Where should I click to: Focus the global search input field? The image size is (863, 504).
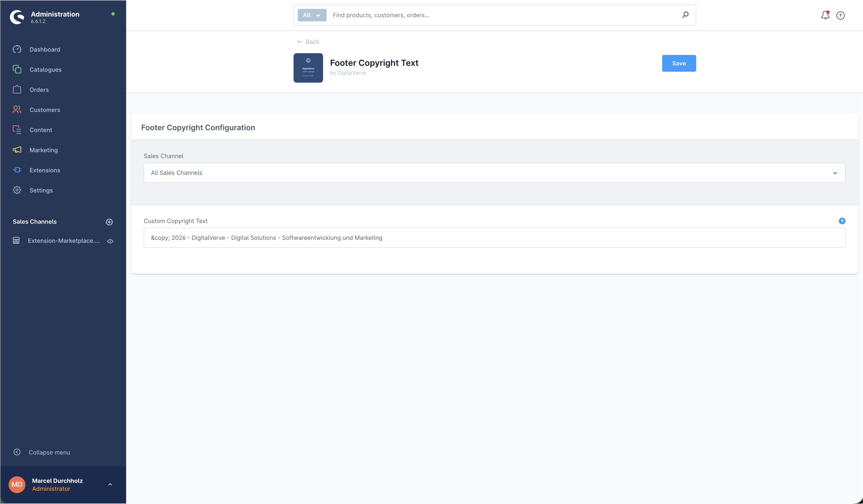click(503, 15)
